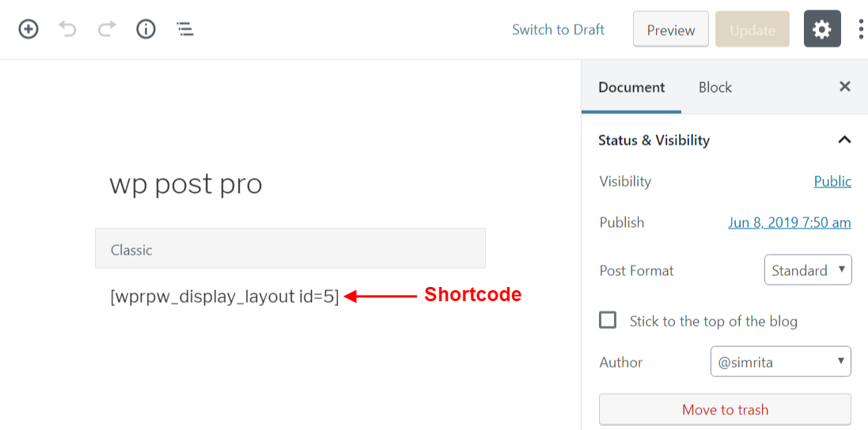Click the post title wp post pro

(x=185, y=184)
